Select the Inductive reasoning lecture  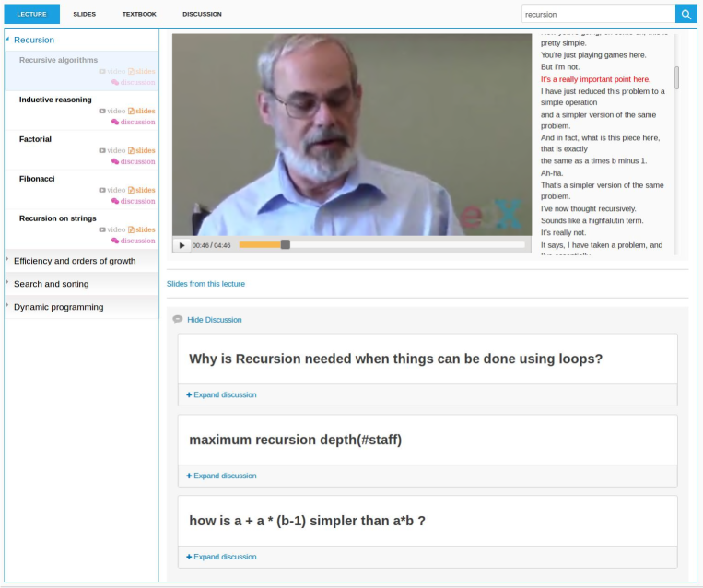(x=55, y=100)
